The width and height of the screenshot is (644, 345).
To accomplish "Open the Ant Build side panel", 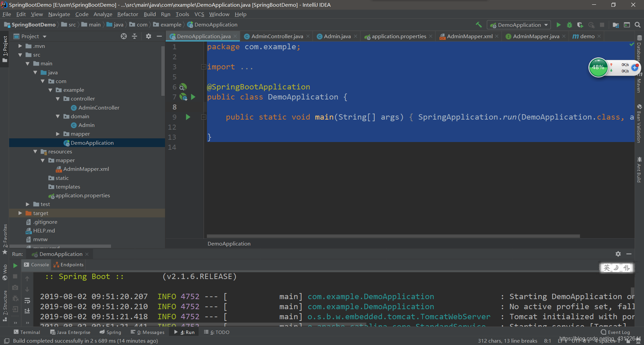I will [x=639, y=170].
